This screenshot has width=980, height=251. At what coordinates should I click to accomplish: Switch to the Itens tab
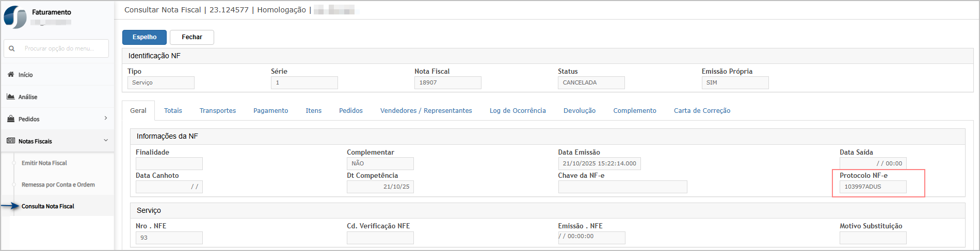(313, 111)
